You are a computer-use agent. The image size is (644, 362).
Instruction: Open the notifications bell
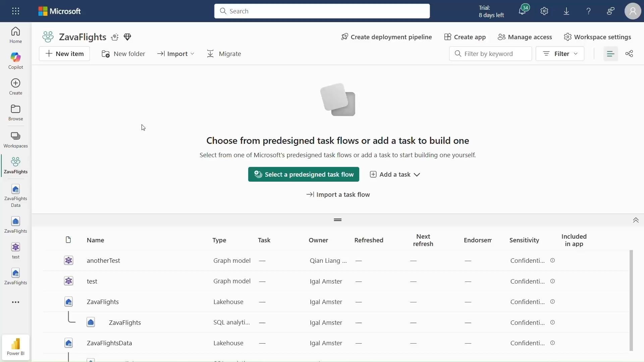(x=522, y=11)
